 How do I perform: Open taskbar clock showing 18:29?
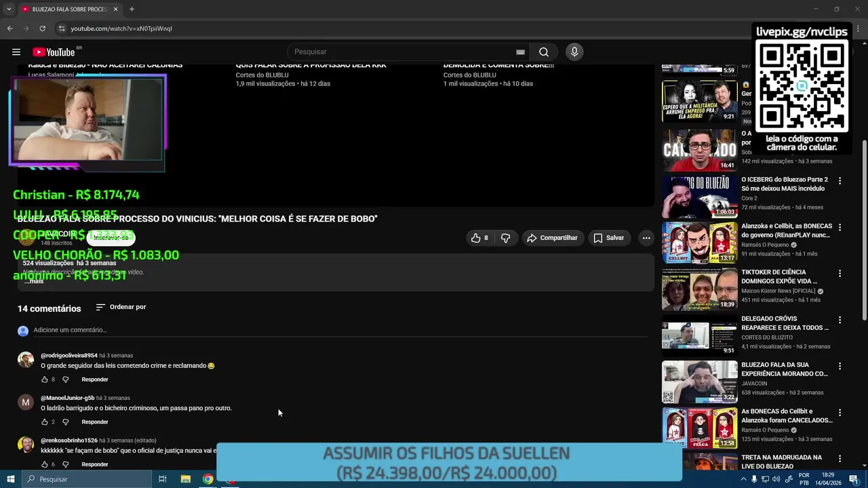828,479
